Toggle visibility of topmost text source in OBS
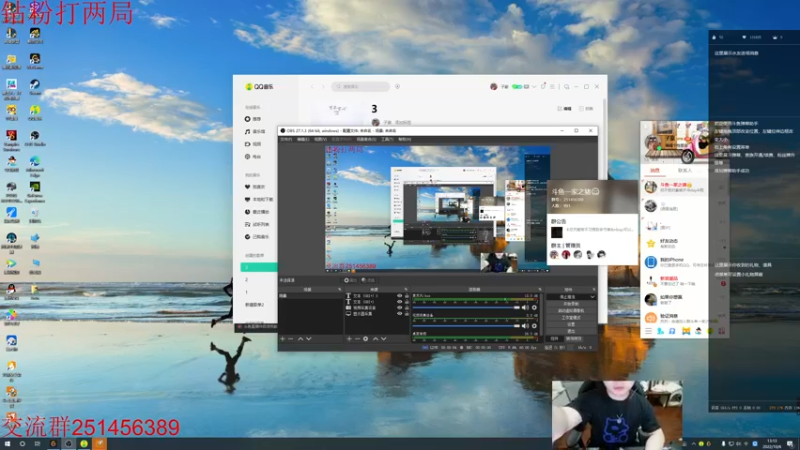800x450 pixels. [399, 295]
